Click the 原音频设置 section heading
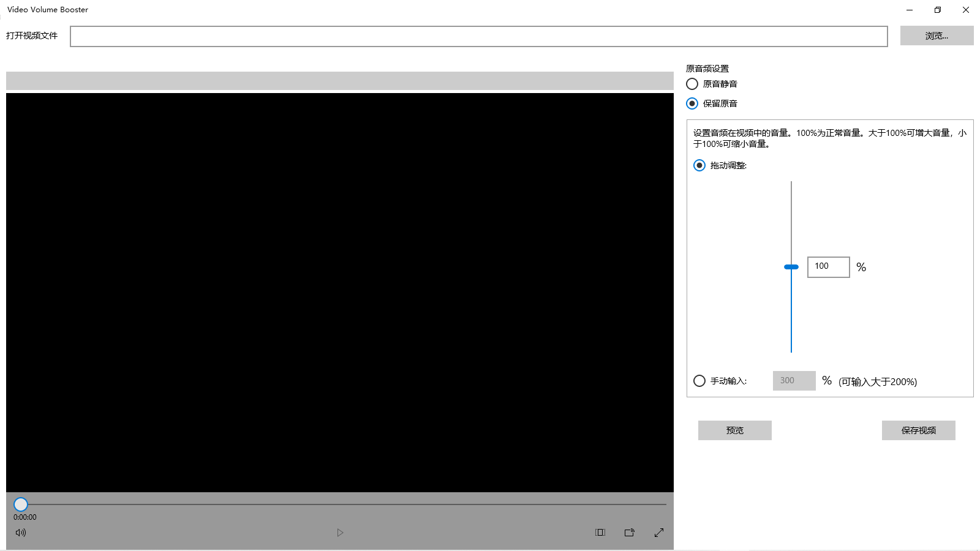This screenshot has width=980, height=551. coord(707,69)
